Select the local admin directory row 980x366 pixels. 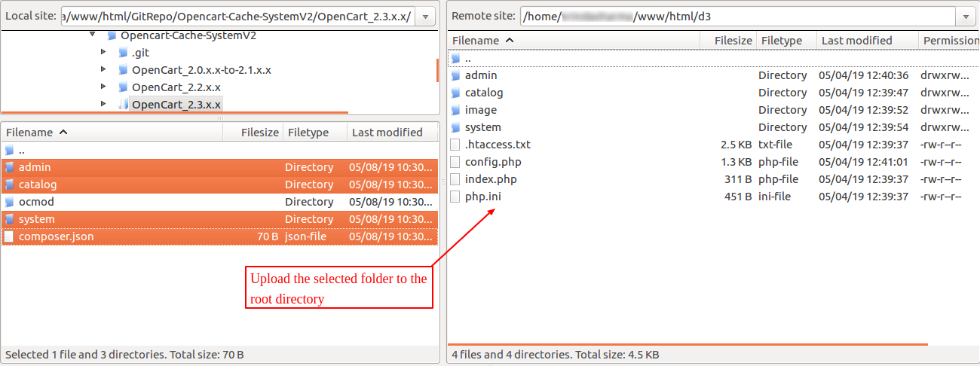click(219, 166)
